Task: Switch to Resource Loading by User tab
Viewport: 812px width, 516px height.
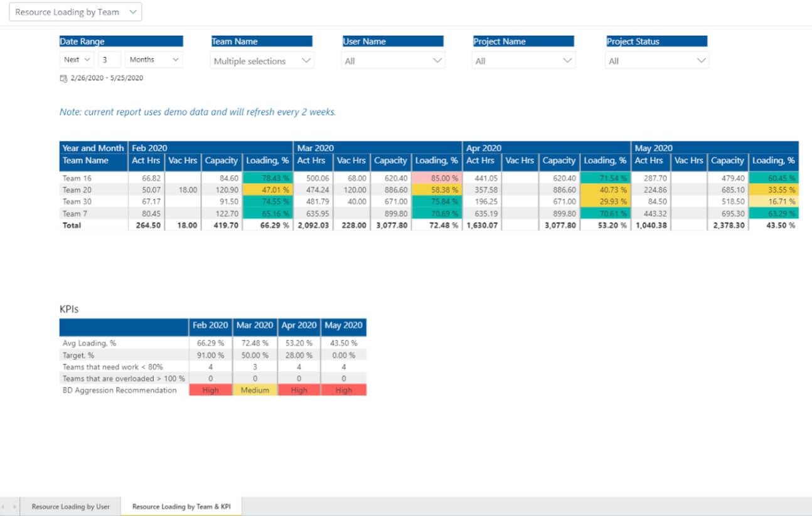Action: tap(71, 507)
